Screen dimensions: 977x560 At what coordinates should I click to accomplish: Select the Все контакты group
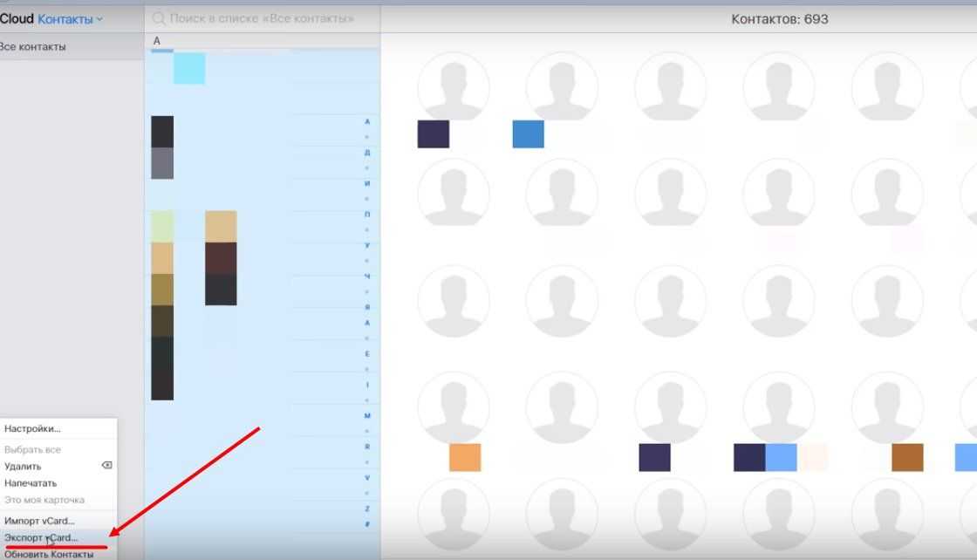[33, 47]
